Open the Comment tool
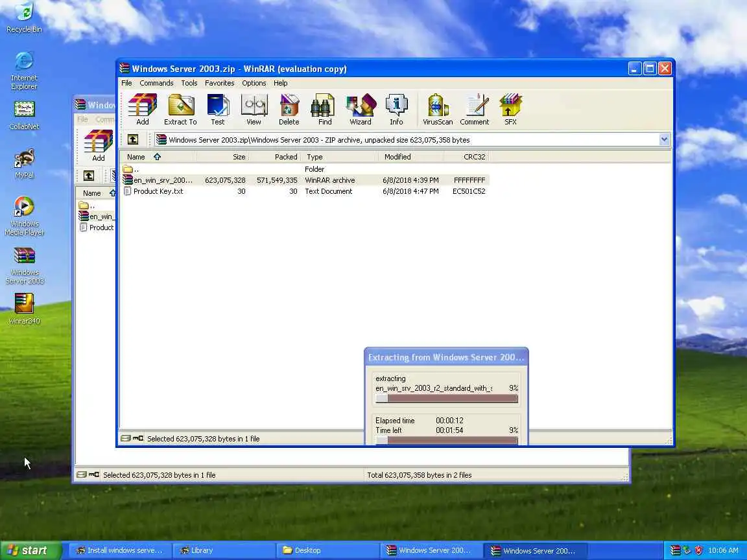 pos(475,109)
